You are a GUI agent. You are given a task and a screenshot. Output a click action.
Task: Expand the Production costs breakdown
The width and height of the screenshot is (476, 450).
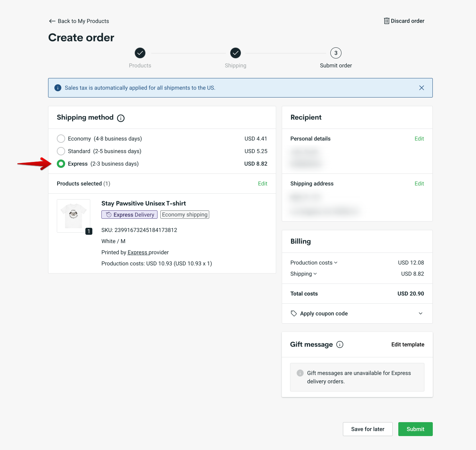click(336, 263)
